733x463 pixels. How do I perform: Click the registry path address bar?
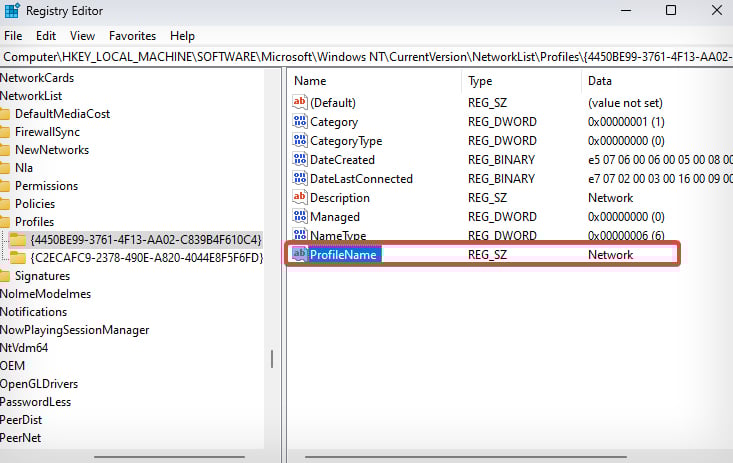pos(366,57)
